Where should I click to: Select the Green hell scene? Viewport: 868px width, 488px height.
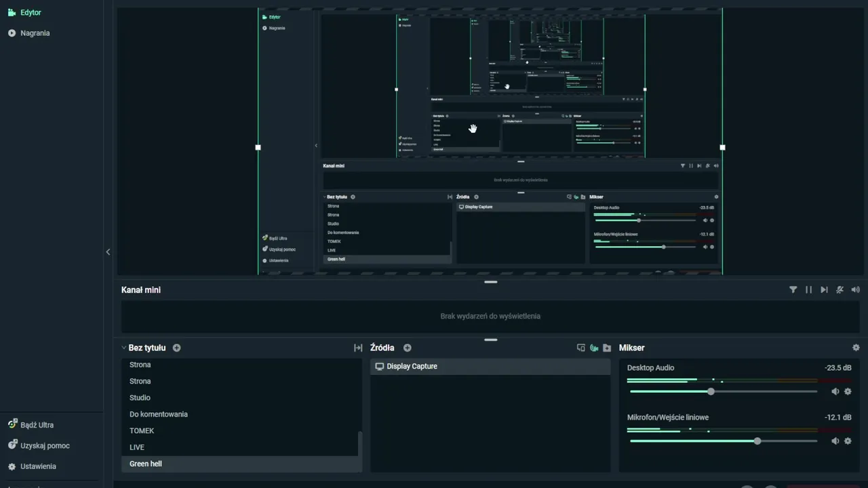[241, 464]
